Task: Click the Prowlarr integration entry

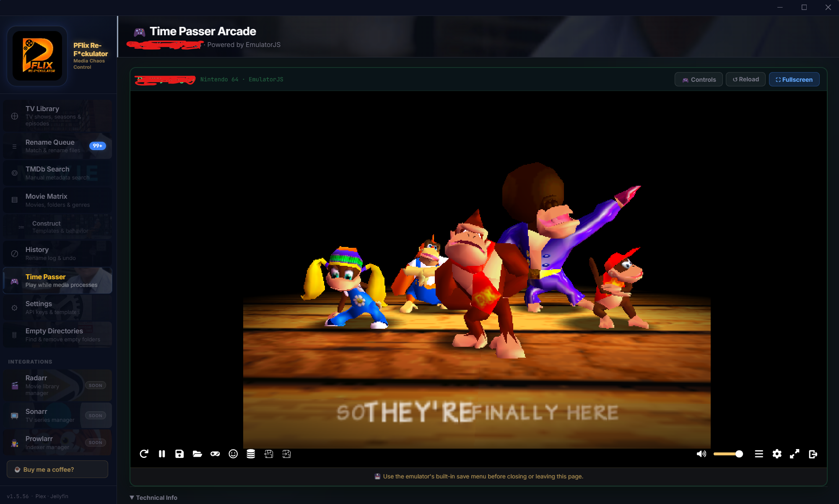Action: 57,442
